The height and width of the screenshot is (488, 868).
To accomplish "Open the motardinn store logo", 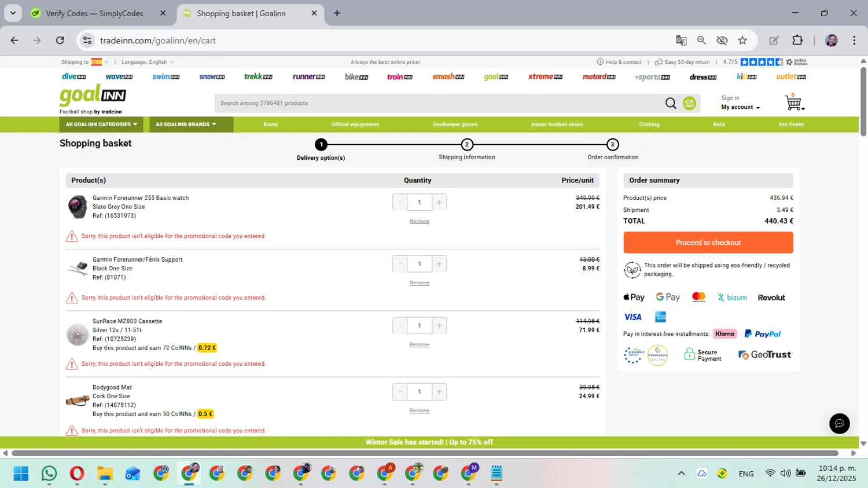I will pos(599,76).
